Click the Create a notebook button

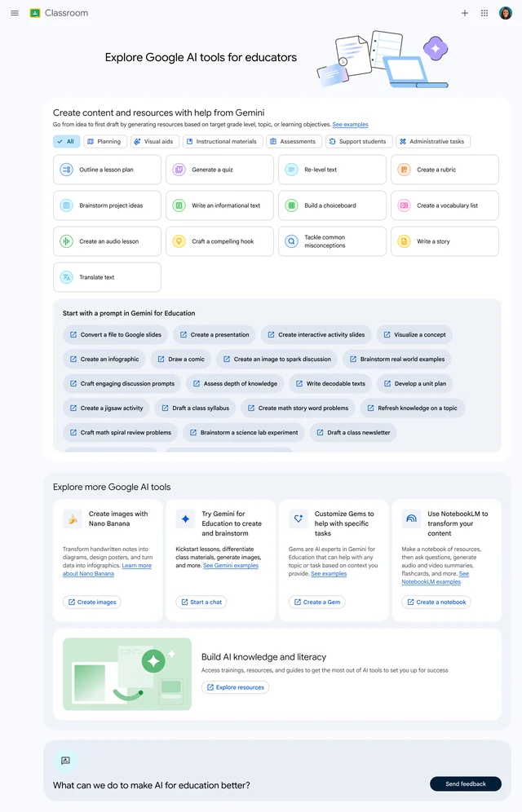tap(436, 602)
